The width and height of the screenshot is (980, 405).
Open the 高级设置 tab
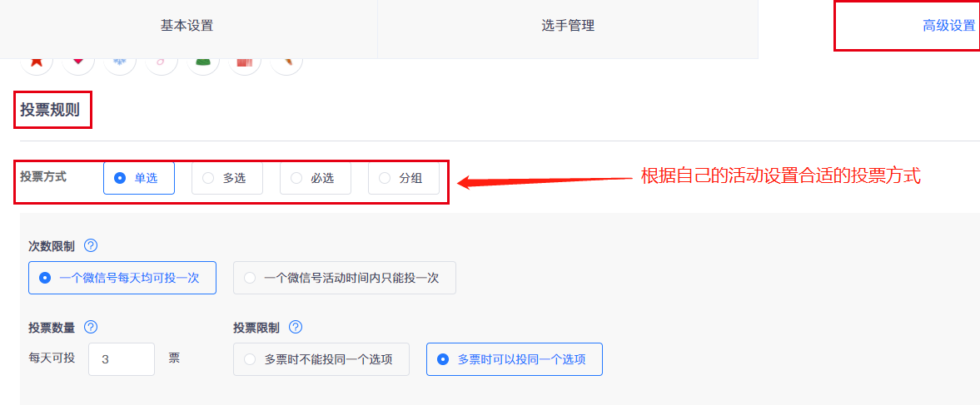tap(948, 26)
